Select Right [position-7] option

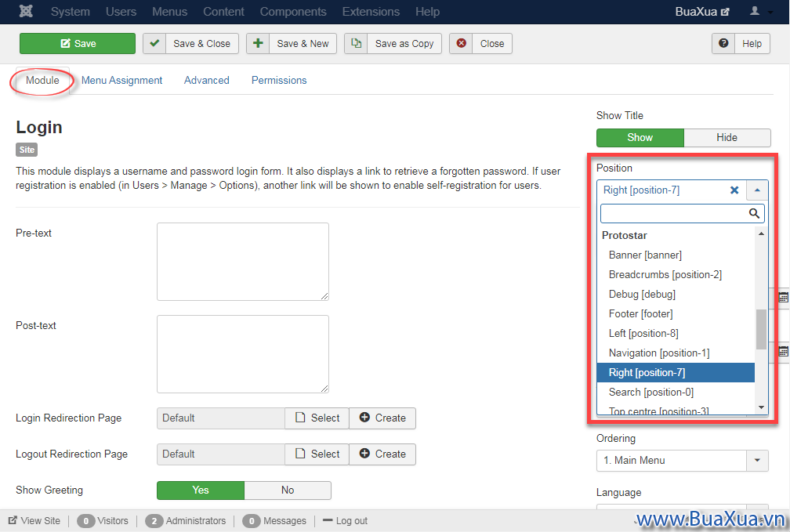(675, 373)
